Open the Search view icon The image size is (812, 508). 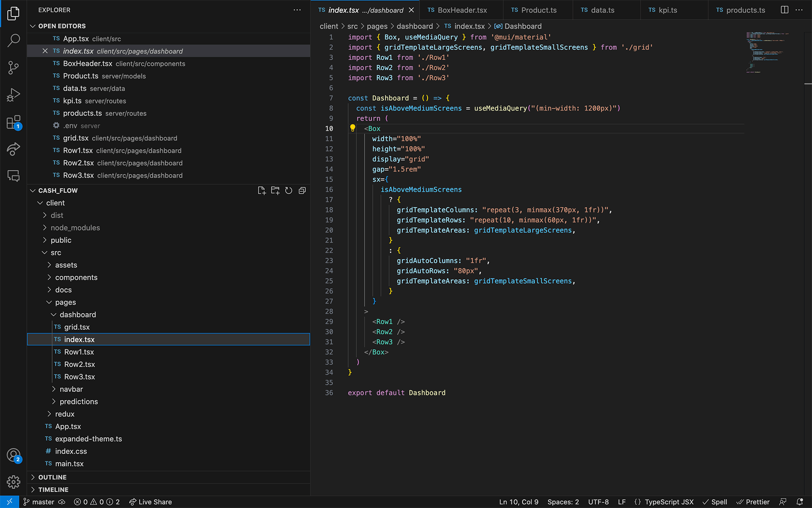tap(14, 41)
